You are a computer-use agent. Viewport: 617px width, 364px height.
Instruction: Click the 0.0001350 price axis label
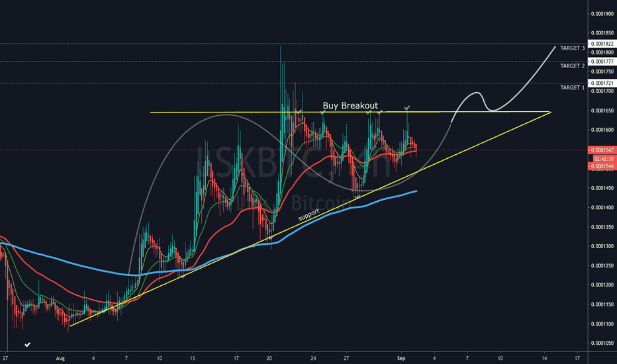[x=602, y=227]
